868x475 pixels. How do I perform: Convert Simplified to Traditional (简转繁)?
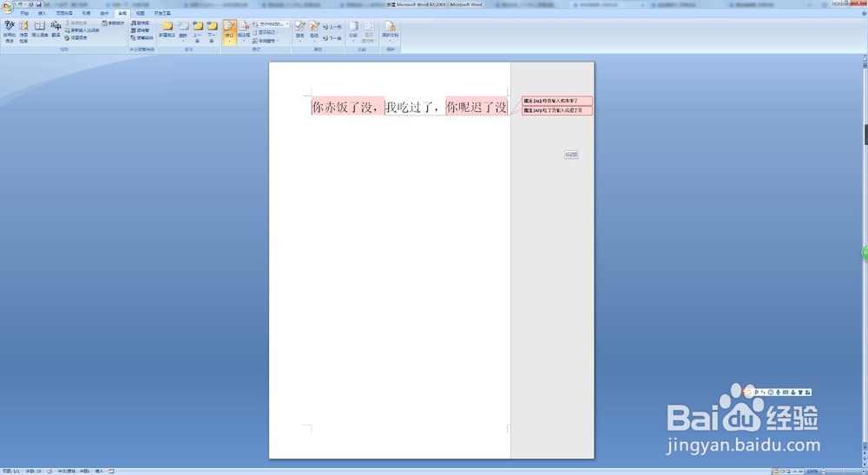(x=140, y=30)
